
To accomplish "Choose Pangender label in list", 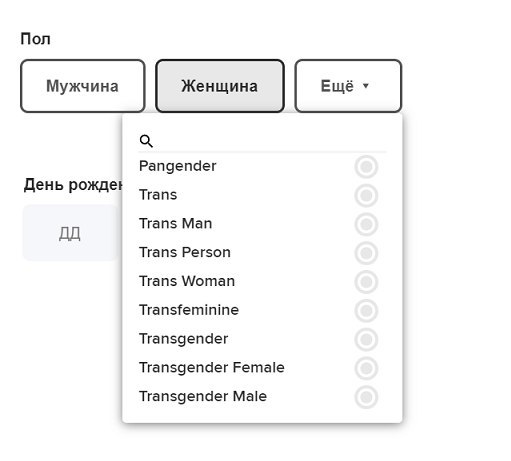I will (178, 166).
